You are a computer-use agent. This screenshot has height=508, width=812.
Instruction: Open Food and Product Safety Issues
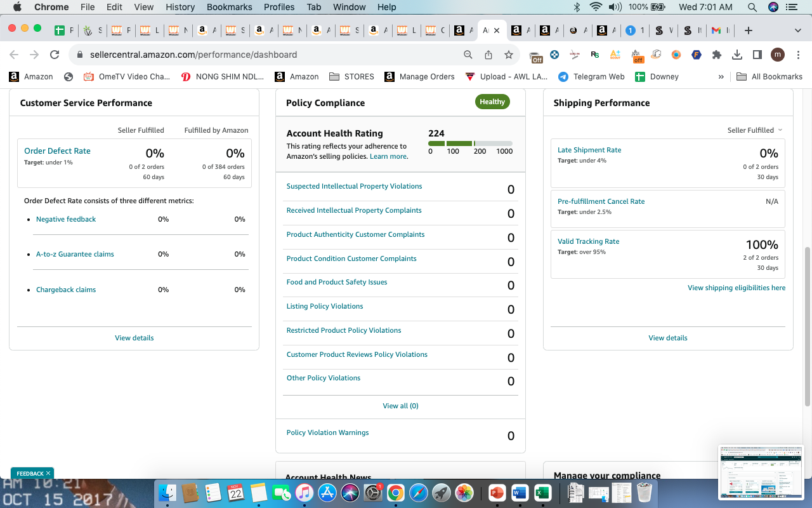[x=337, y=282]
